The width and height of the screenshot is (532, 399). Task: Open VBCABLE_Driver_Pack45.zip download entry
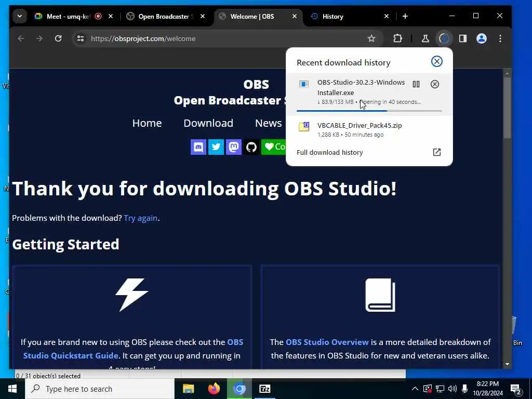pyautogui.click(x=369, y=129)
